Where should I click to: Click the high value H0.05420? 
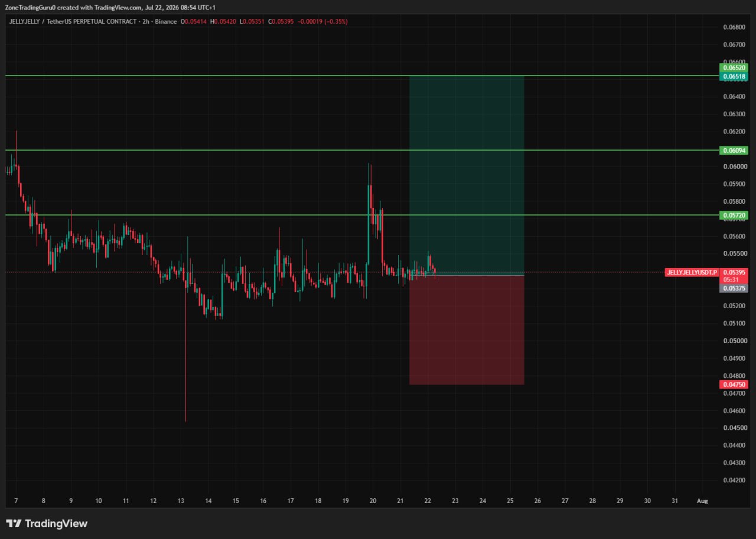pos(223,21)
